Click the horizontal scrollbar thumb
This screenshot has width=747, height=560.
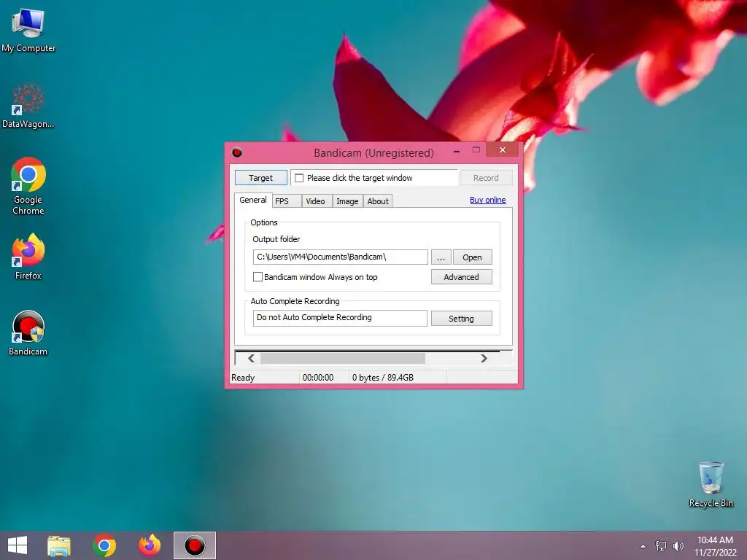(343, 358)
